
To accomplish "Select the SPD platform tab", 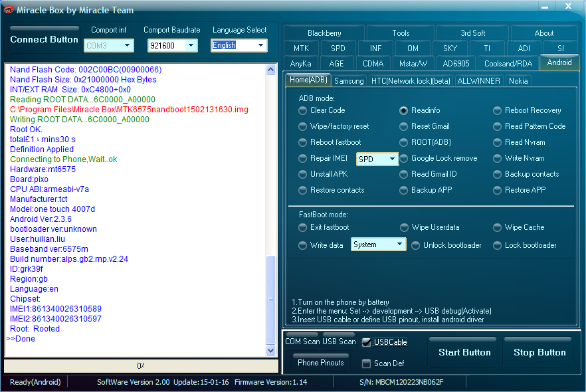I will point(338,49).
